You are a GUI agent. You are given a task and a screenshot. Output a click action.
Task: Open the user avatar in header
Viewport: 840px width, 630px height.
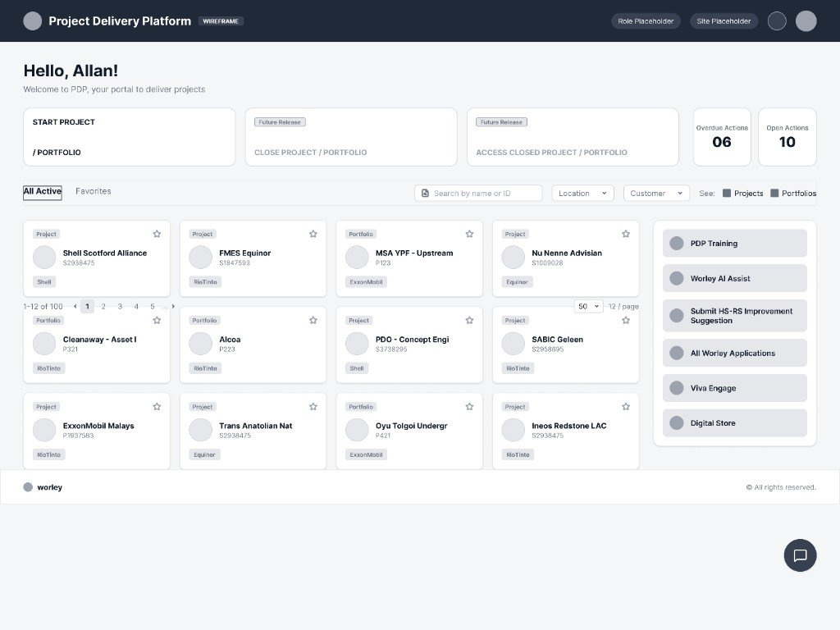(806, 21)
